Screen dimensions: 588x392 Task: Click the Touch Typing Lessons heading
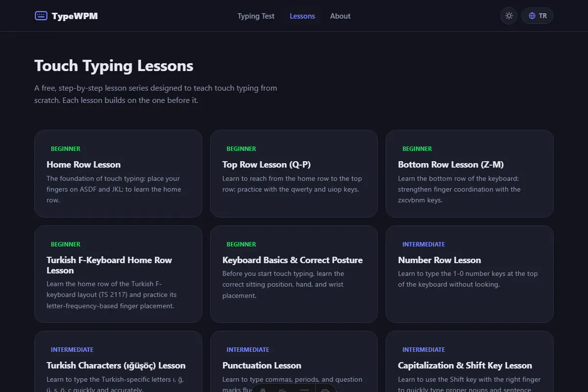[114, 66]
